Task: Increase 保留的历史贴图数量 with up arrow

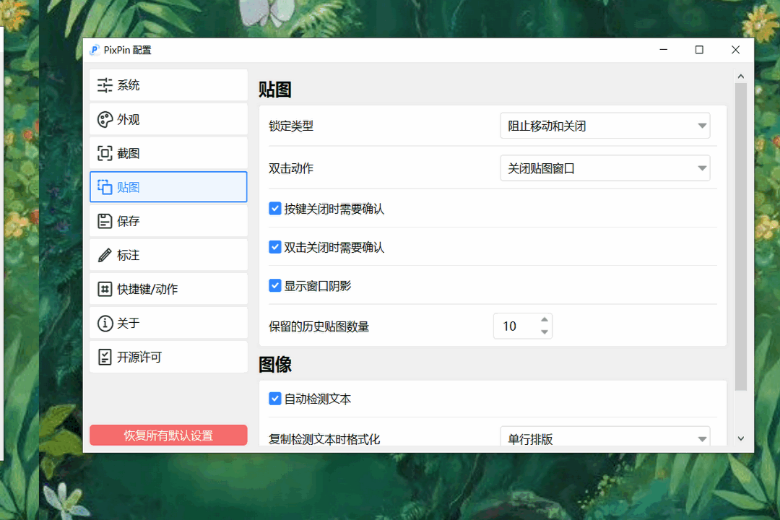Action: 545,320
